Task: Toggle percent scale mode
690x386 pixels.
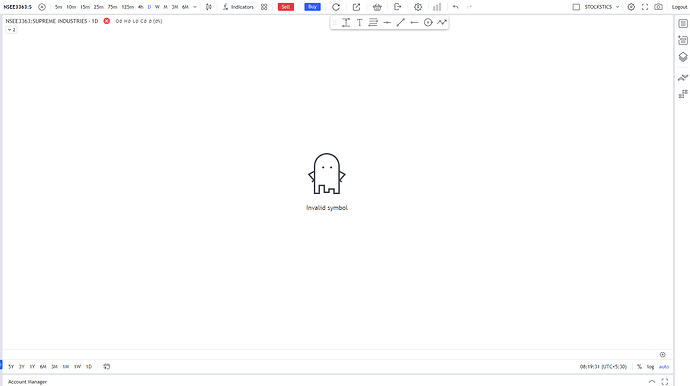Action: 639,367
